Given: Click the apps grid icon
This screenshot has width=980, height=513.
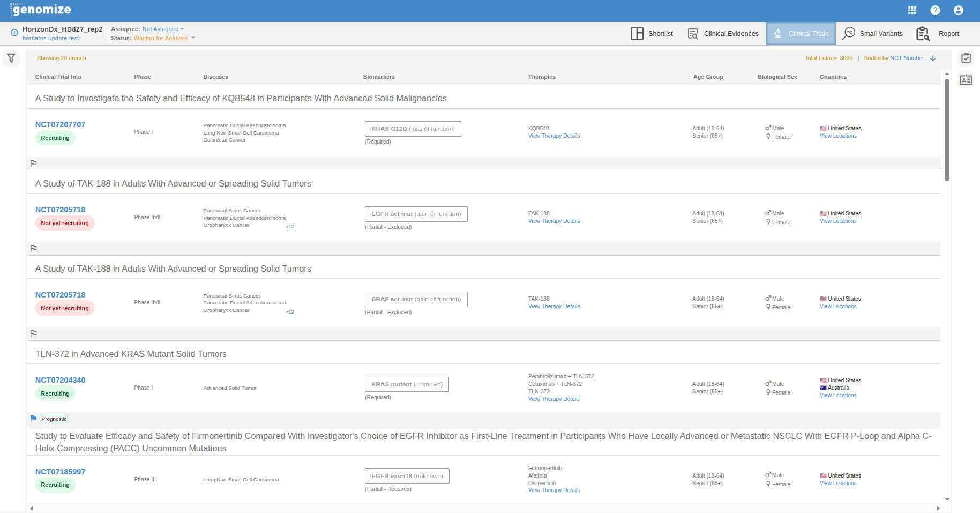Looking at the screenshot, I should point(912,10).
